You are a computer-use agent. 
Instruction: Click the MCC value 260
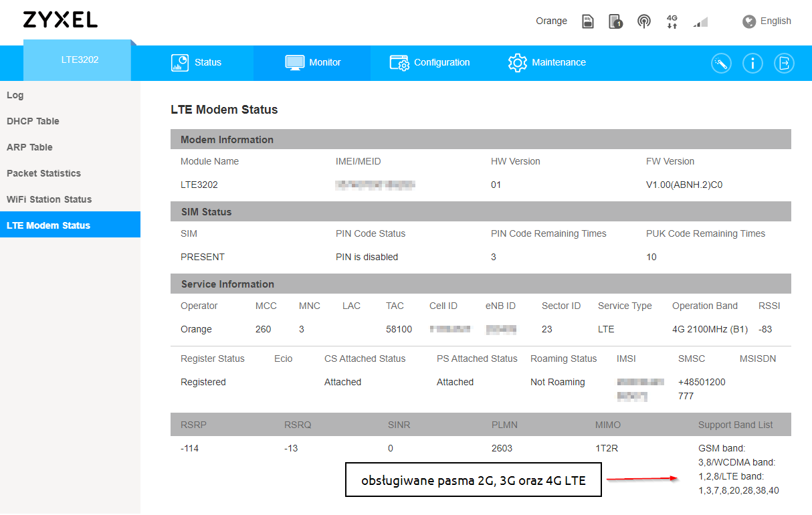tap(264, 329)
